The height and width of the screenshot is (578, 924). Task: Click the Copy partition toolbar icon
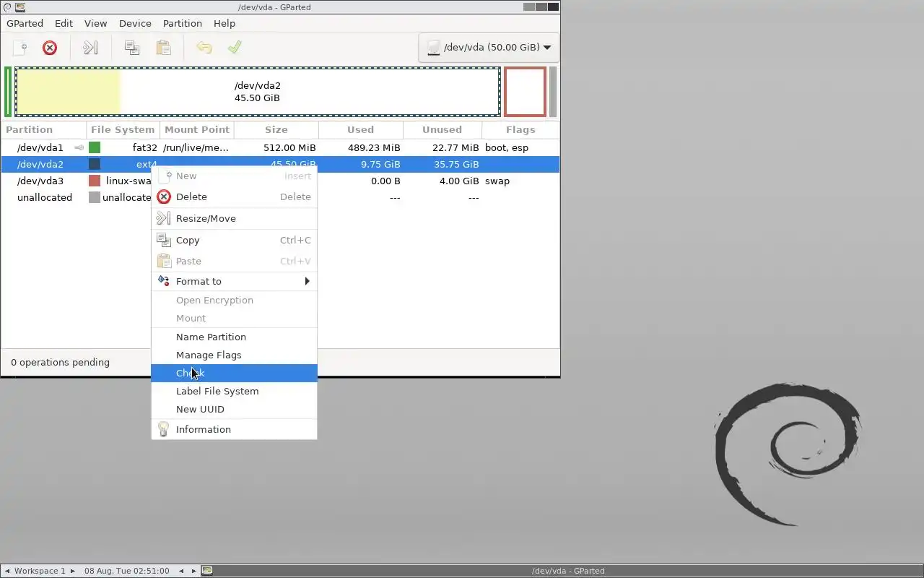tap(131, 48)
